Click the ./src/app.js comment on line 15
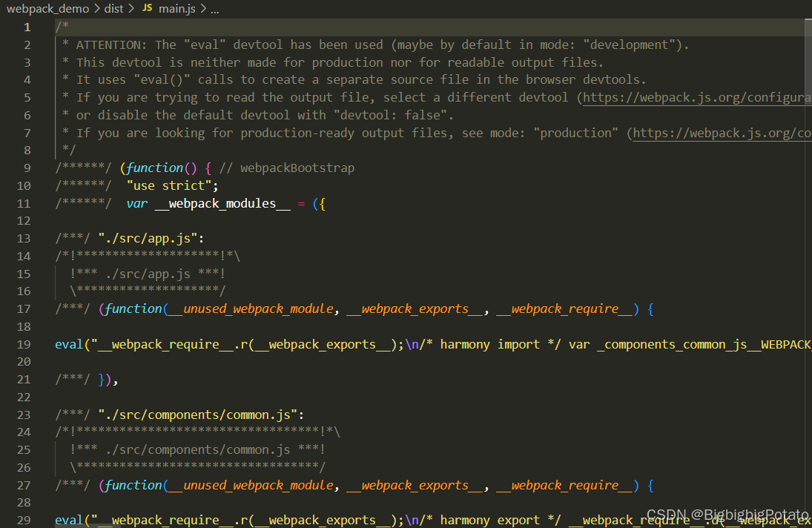Image resolution: width=812 pixels, height=528 pixels. pyautogui.click(x=148, y=274)
